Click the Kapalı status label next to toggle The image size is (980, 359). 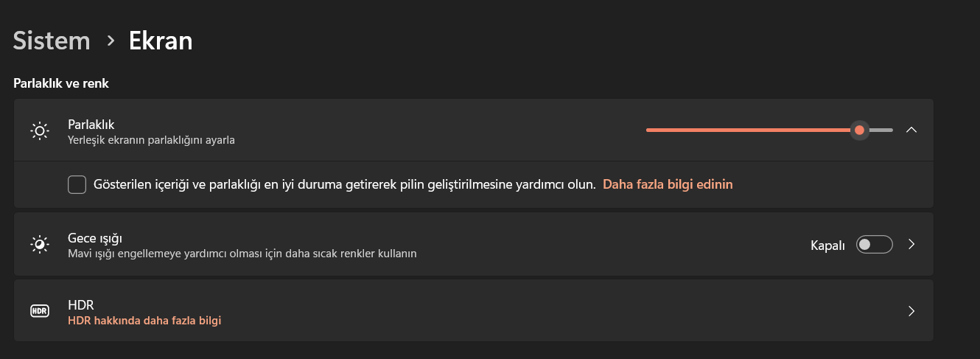pyautogui.click(x=827, y=245)
